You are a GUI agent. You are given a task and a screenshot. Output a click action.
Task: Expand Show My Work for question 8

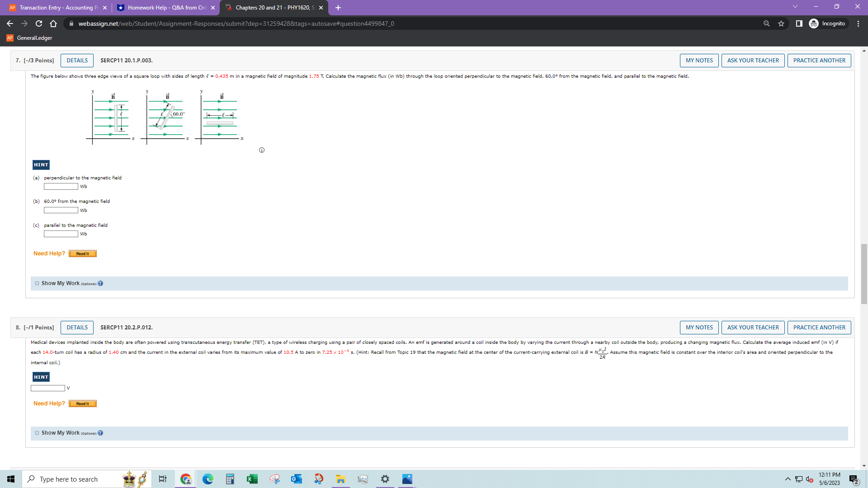pos(61,433)
